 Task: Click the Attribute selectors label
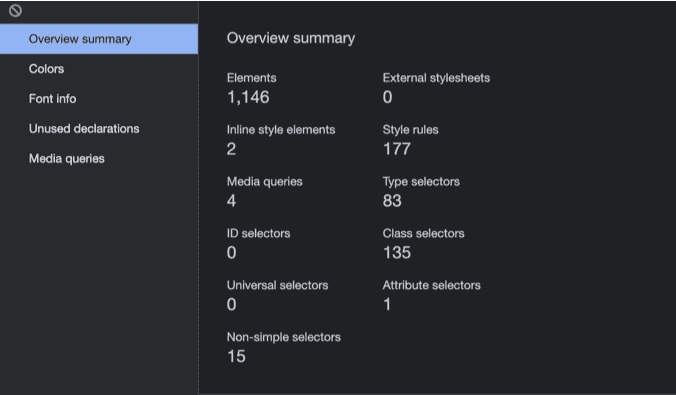click(432, 285)
